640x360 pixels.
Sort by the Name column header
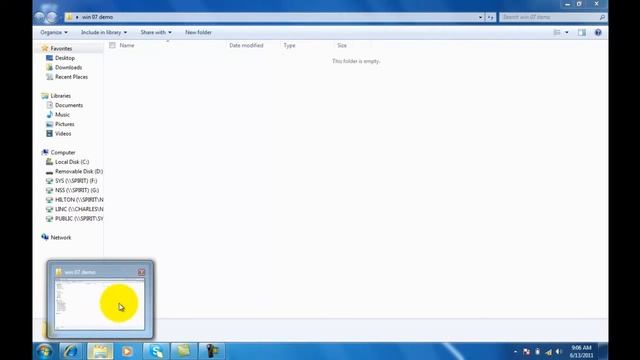click(x=127, y=45)
